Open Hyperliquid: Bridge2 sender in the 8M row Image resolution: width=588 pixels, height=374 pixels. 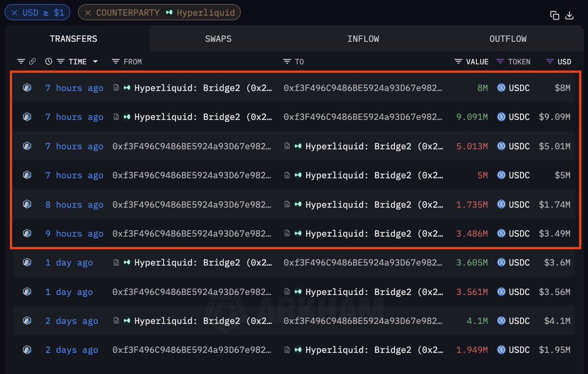(203, 88)
